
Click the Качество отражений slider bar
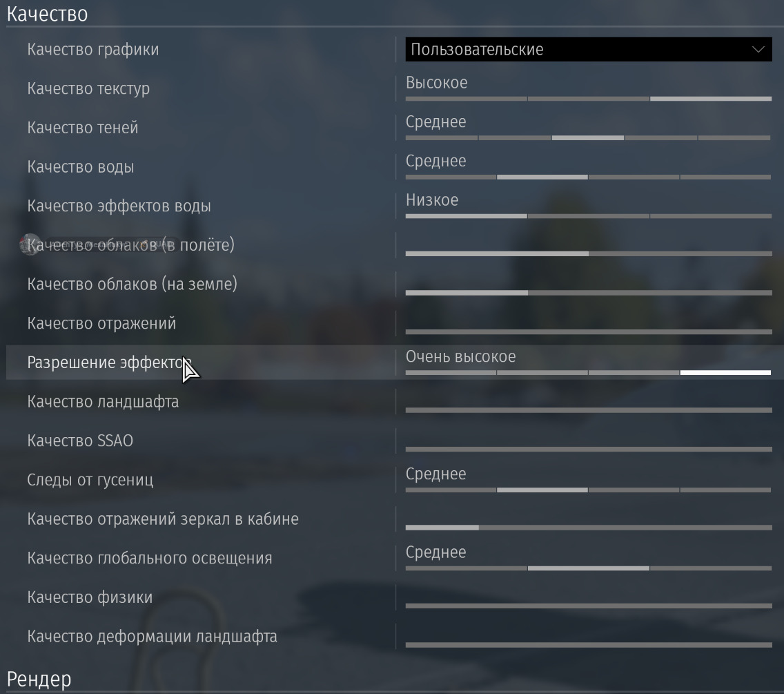pos(588,332)
